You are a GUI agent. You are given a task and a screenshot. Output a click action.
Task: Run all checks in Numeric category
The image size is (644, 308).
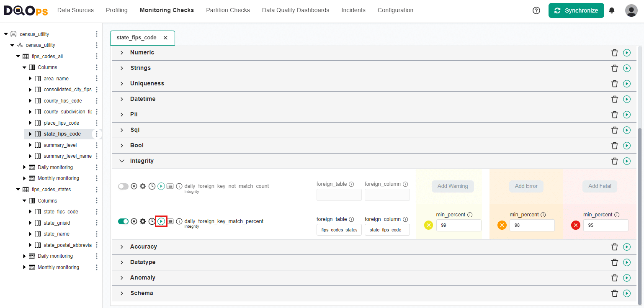(626, 53)
